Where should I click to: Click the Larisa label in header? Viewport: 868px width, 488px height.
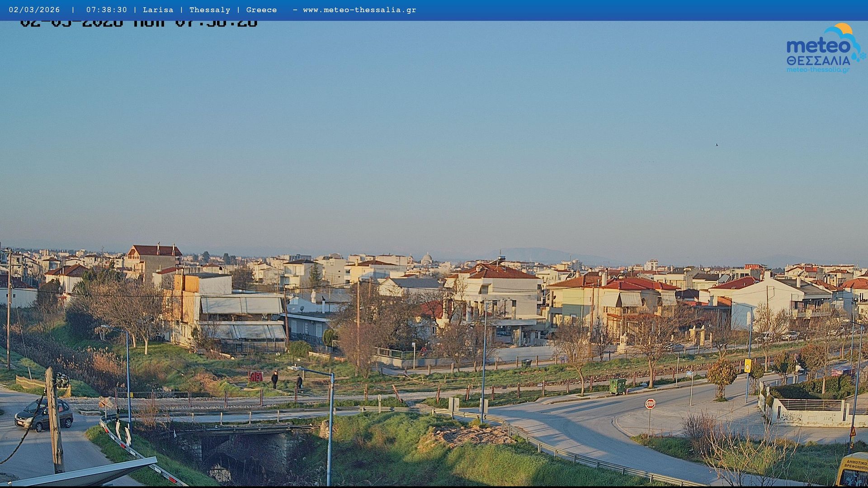tap(158, 10)
